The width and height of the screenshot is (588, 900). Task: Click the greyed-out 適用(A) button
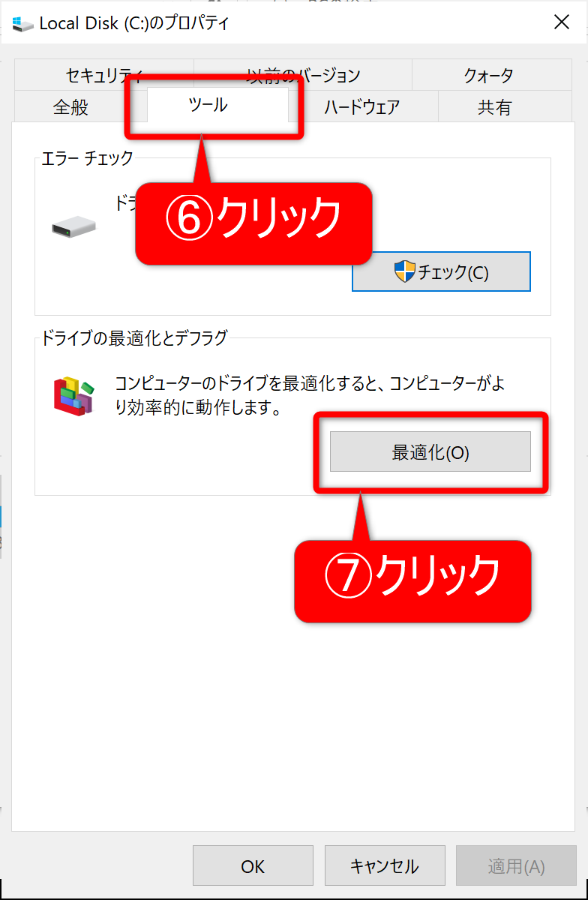pyautogui.click(x=516, y=866)
